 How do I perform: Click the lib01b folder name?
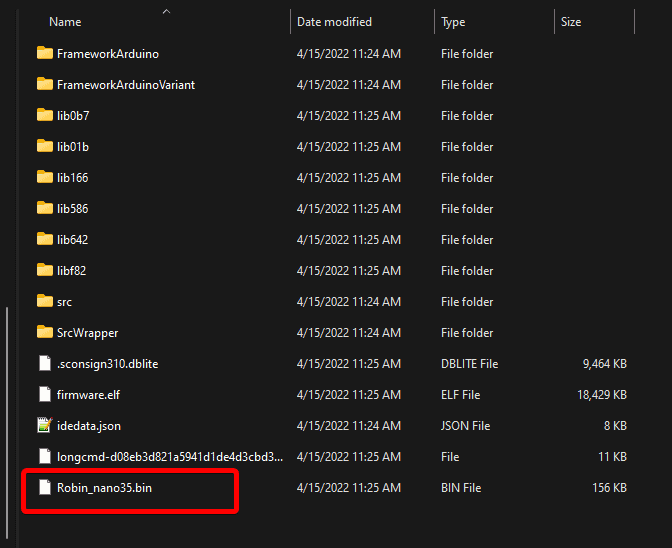click(72, 147)
